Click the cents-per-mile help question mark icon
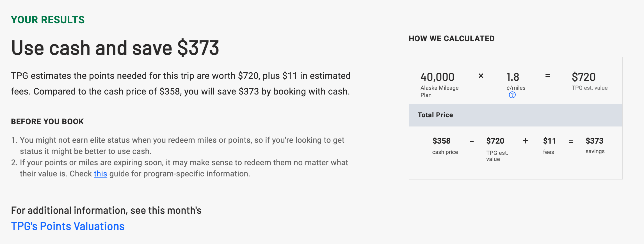Image resolution: width=644 pixels, height=244 pixels. click(x=512, y=95)
